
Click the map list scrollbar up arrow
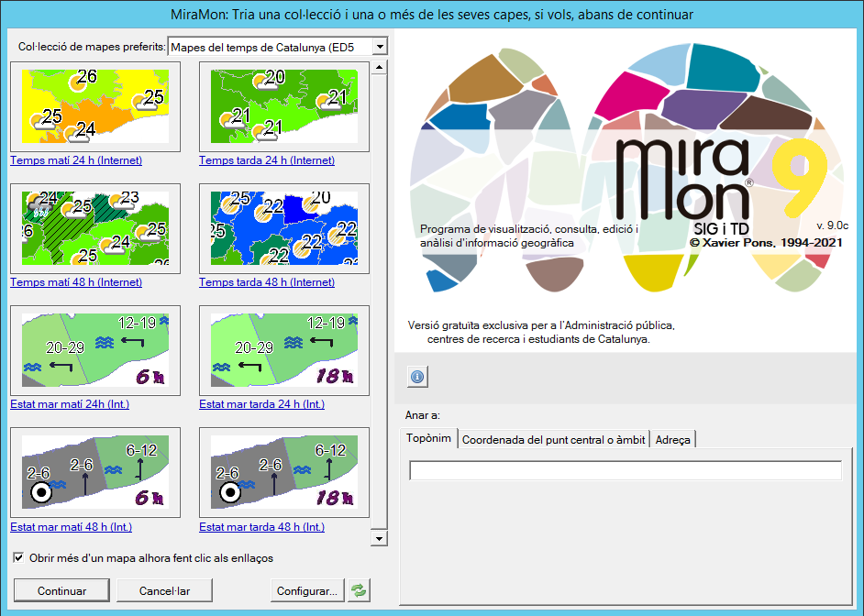(379, 68)
